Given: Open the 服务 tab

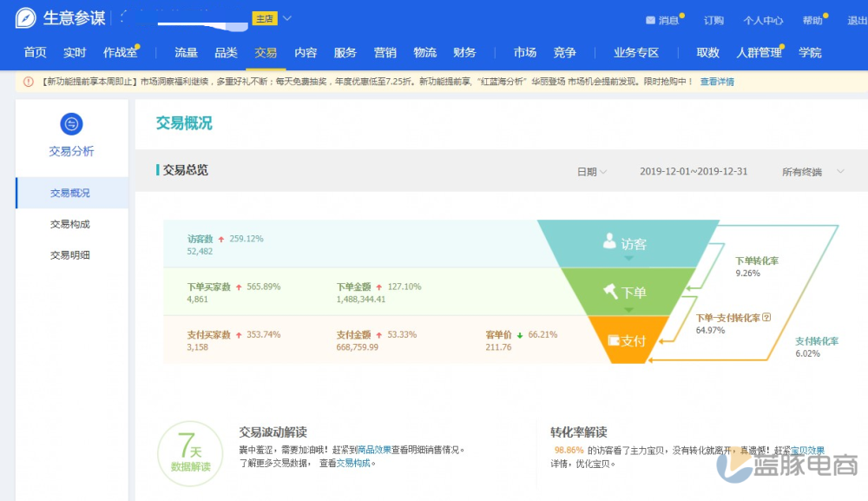Looking at the screenshot, I should (345, 53).
